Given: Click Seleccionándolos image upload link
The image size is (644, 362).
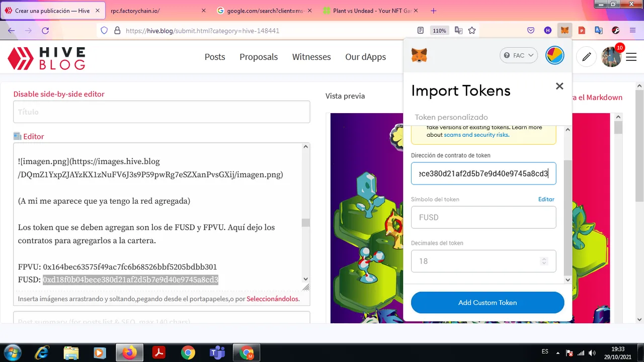Looking at the screenshot, I should 272,299.
